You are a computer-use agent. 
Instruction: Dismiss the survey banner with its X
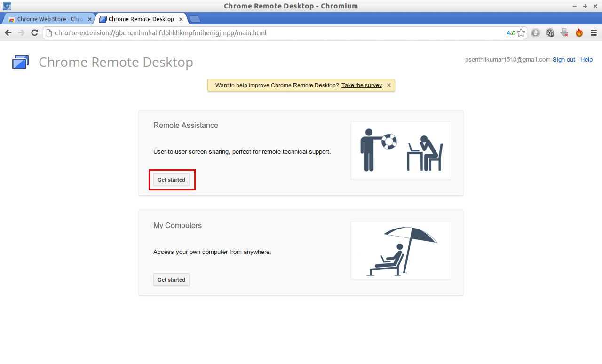tap(389, 85)
